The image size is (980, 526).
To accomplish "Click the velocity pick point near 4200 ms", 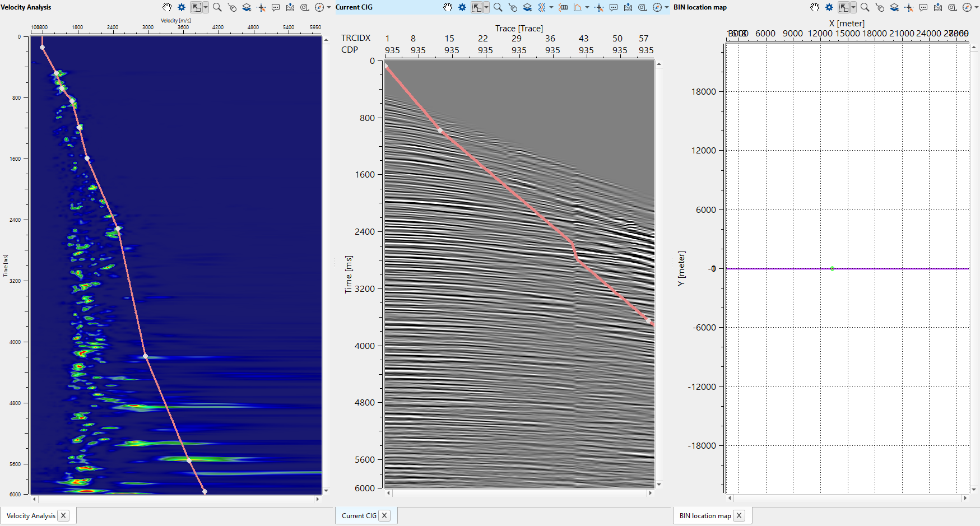I will 146,356.
